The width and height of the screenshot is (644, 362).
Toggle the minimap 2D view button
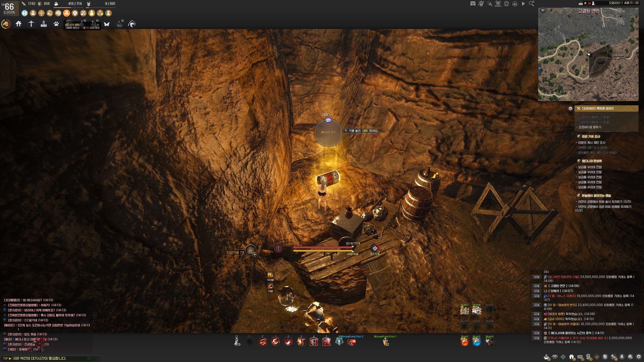pyautogui.click(x=543, y=10)
